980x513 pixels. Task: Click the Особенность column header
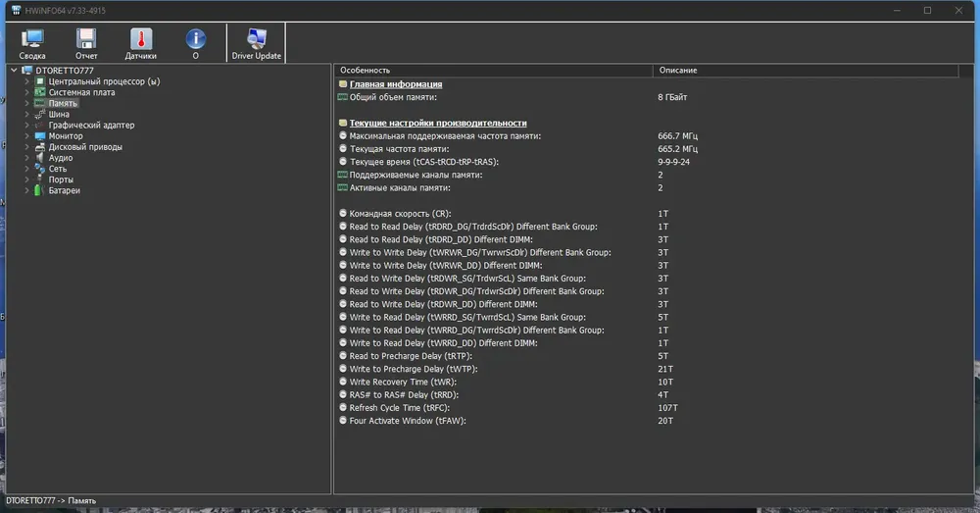coord(493,70)
